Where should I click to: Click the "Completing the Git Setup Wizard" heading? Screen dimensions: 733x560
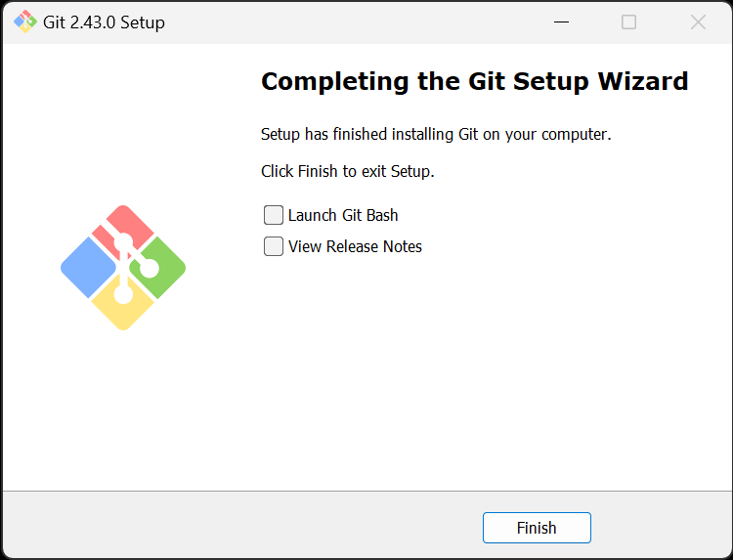474,81
